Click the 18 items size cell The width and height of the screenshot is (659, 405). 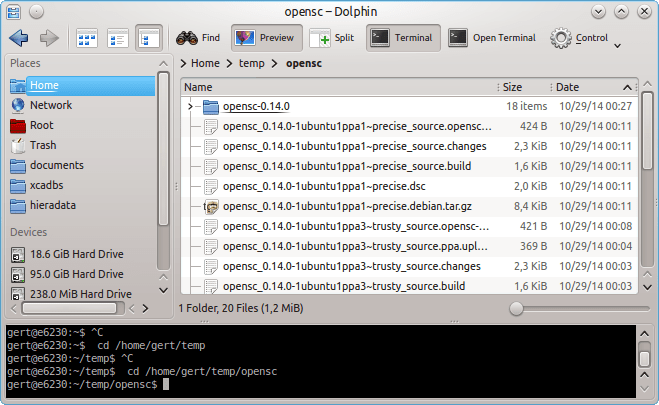click(x=526, y=107)
